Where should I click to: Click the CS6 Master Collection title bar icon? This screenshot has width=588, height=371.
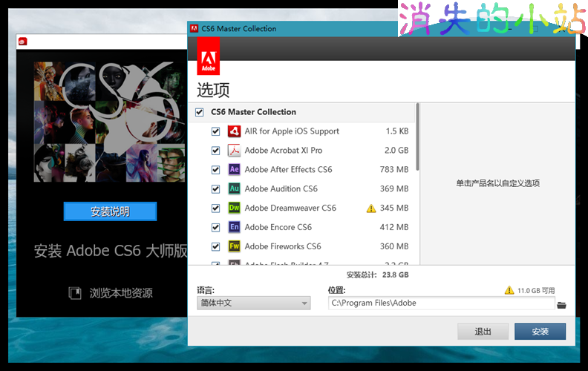pos(195,28)
